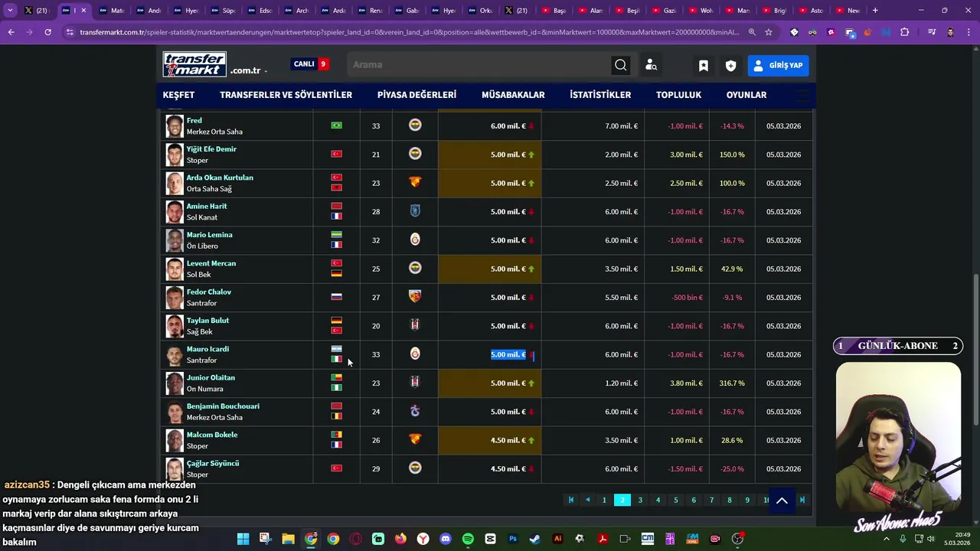This screenshot has width=980, height=551.
Task: Open Spotify from the taskbar
Action: (468, 539)
